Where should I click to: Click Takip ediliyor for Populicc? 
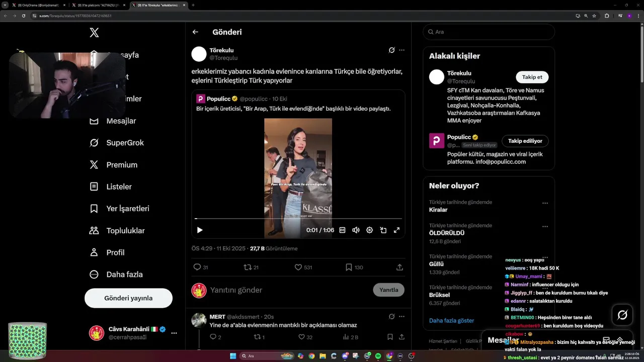point(525,141)
